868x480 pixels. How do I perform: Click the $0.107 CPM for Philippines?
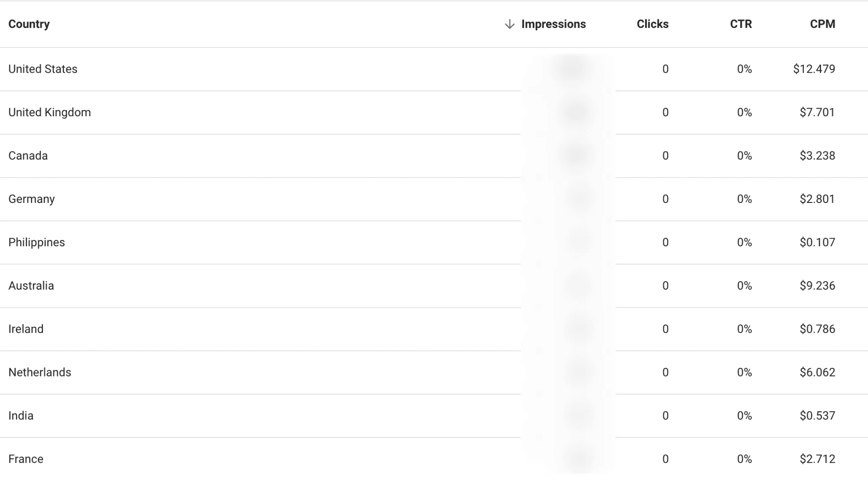click(817, 242)
